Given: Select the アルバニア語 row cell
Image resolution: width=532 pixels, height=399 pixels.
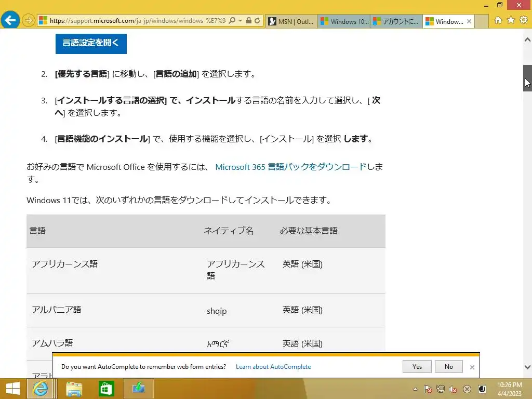Looking at the screenshot, I should pyautogui.click(x=56, y=310).
